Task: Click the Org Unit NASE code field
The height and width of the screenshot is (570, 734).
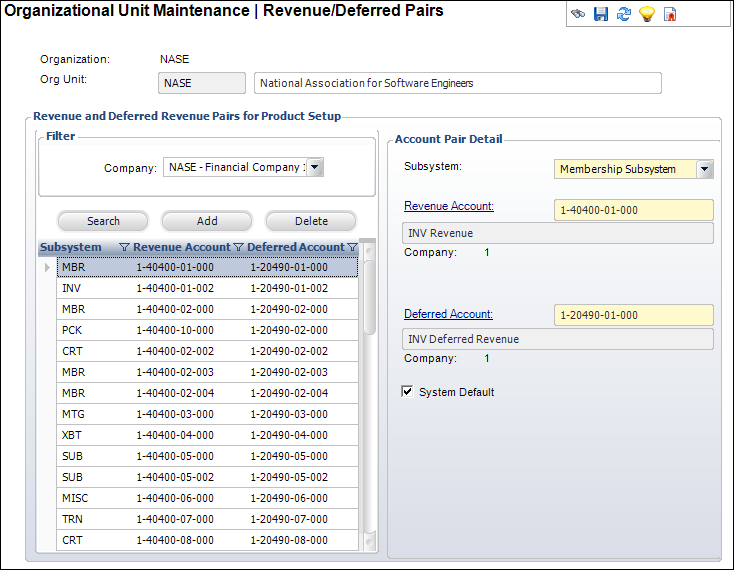Action: click(x=202, y=83)
